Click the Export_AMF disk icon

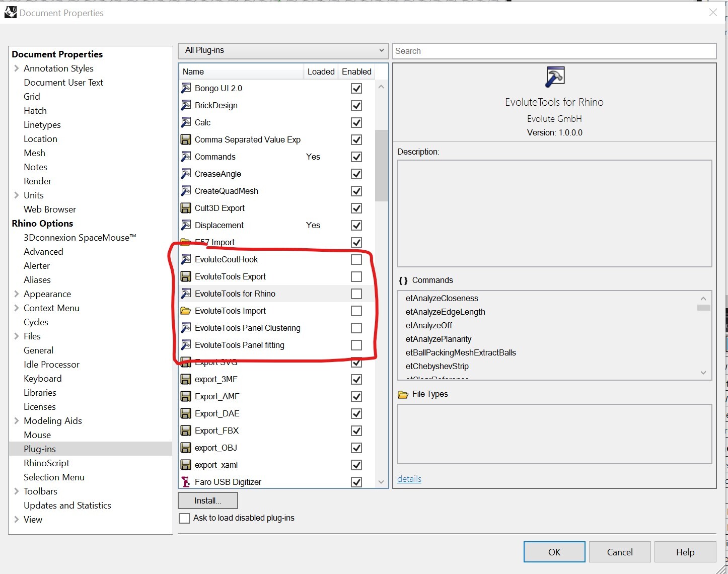(186, 396)
